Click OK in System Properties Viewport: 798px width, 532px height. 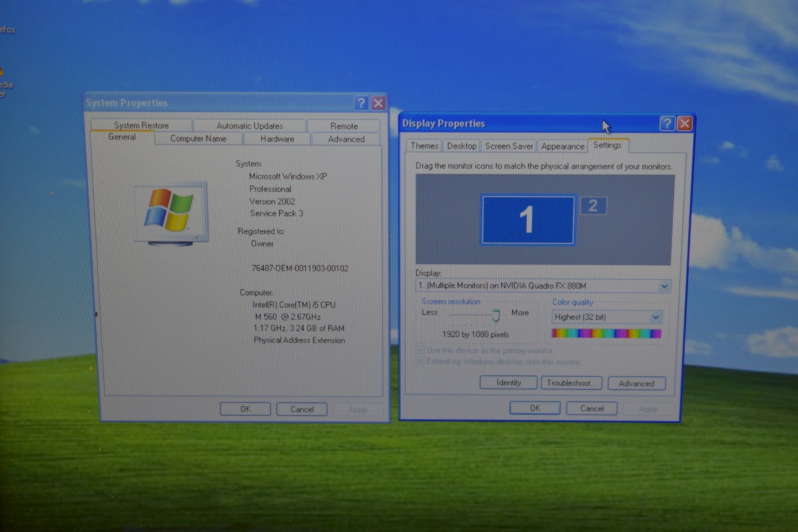click(x=245, y=409)
